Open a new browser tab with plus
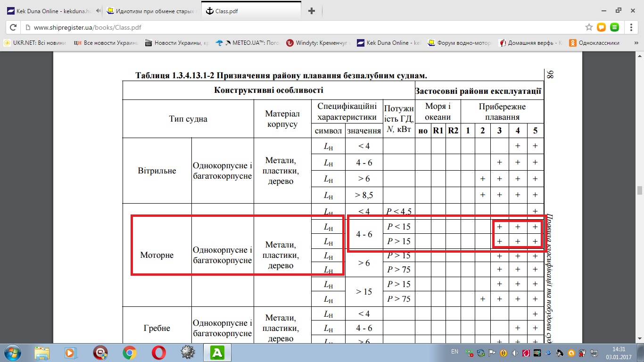 pyautogui.click(x=312, y=11)
